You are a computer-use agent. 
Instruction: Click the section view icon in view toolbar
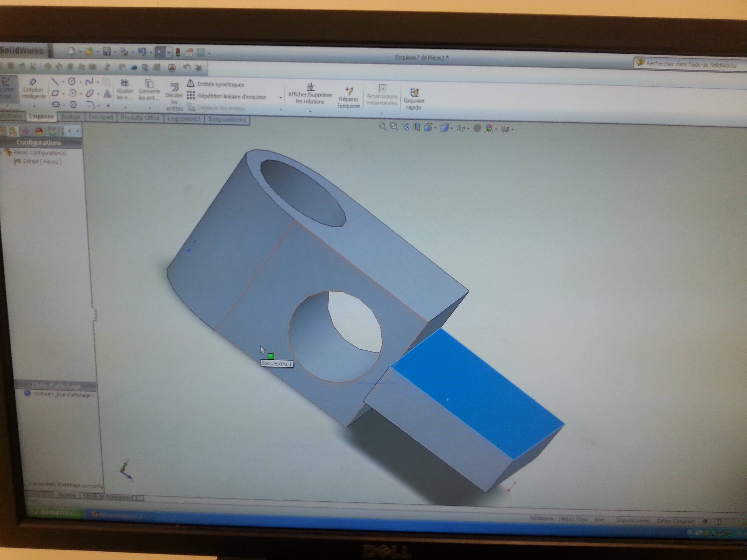click(417, 127)
